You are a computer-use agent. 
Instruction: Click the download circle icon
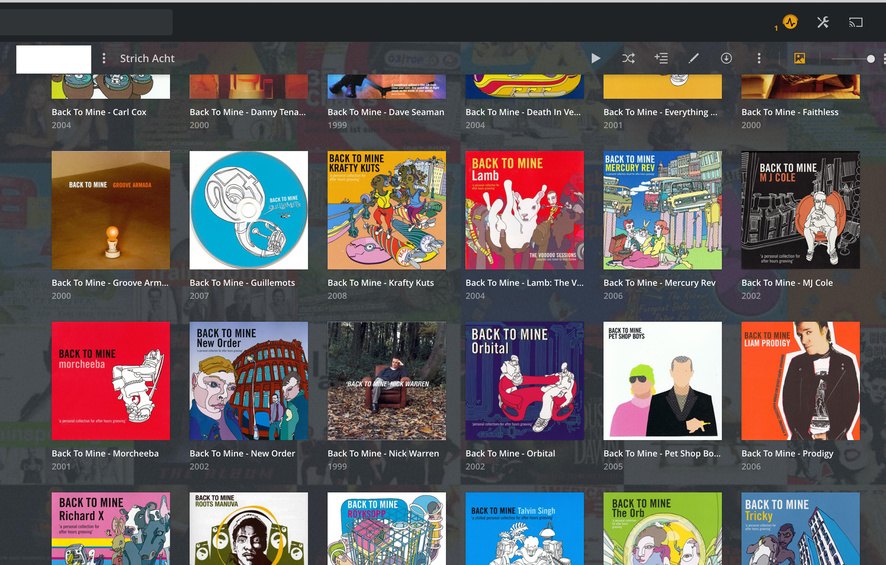point(726,58)
